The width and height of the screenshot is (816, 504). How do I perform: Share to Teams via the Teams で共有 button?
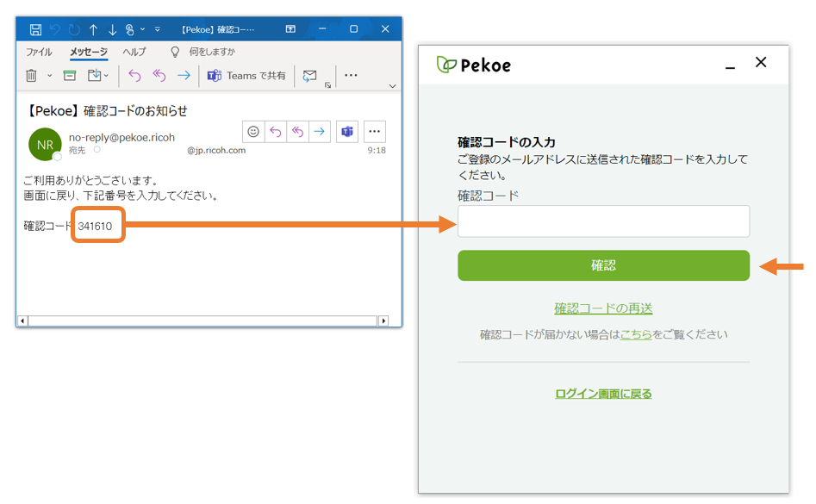pyautogui.click(x=246, y=76)
